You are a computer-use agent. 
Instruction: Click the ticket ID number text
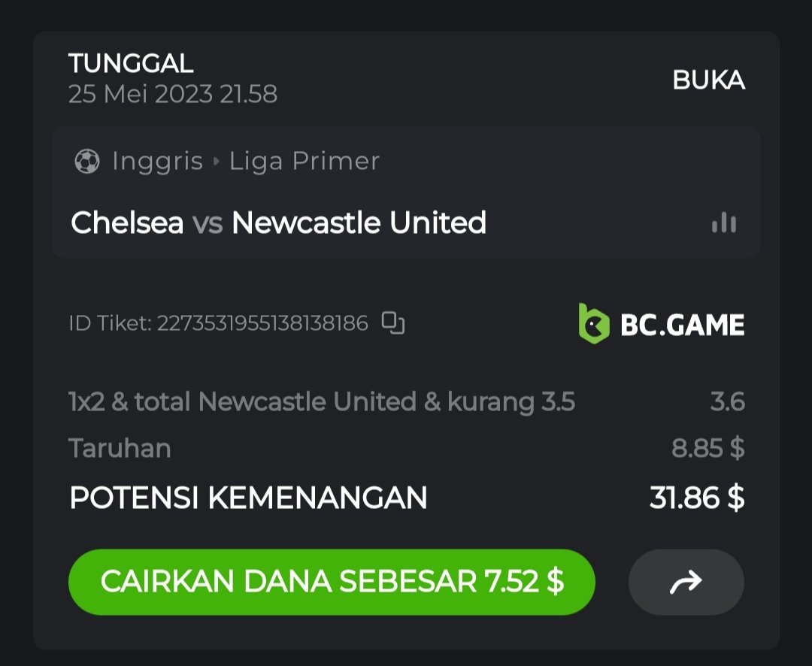[x=262, y=323]
